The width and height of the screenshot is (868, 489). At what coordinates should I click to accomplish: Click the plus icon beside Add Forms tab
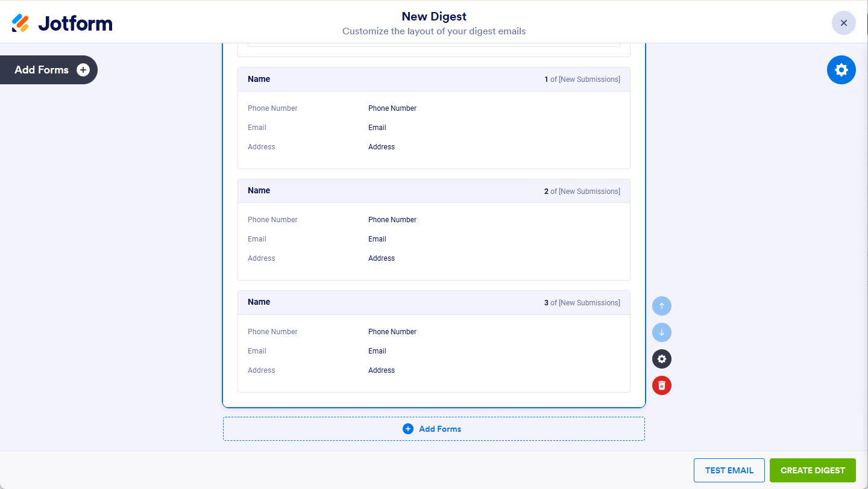click(83, 70)
